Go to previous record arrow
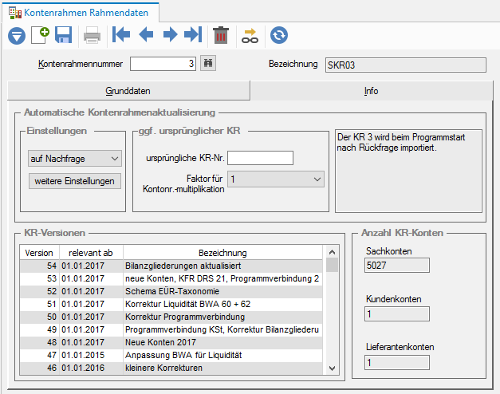 (146, 35)
